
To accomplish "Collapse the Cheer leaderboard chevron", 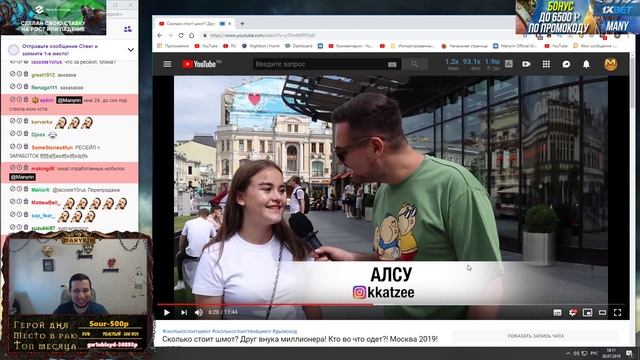I will [x=131, y=50].
